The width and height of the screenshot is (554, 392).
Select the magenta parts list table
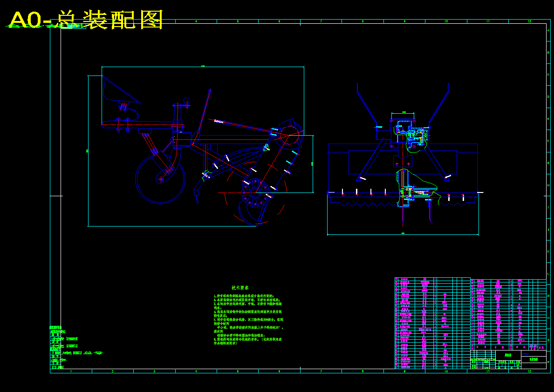point(470,323)
